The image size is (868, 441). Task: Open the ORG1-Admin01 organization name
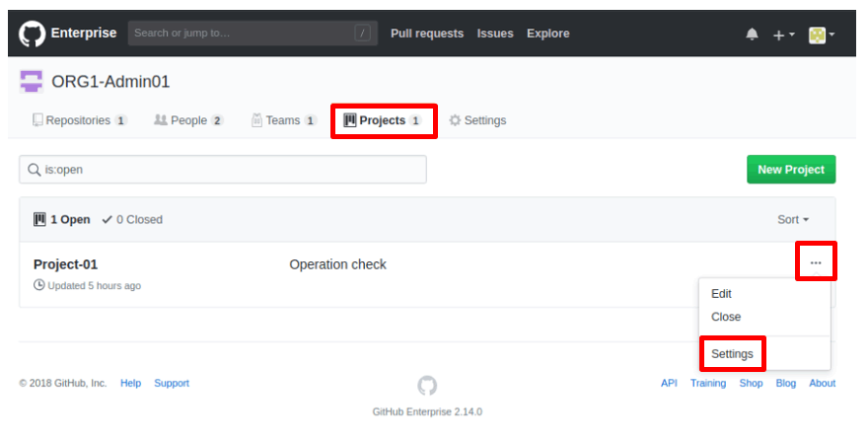110,82
